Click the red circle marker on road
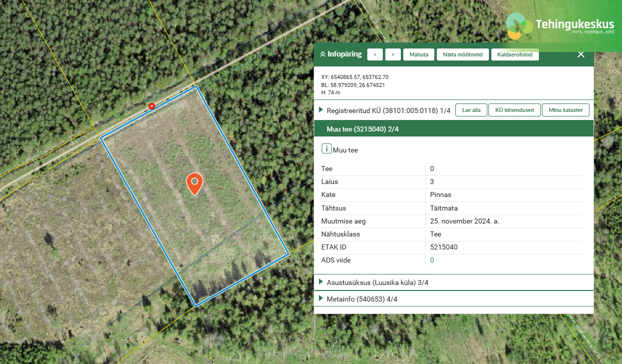 (152, 106)
